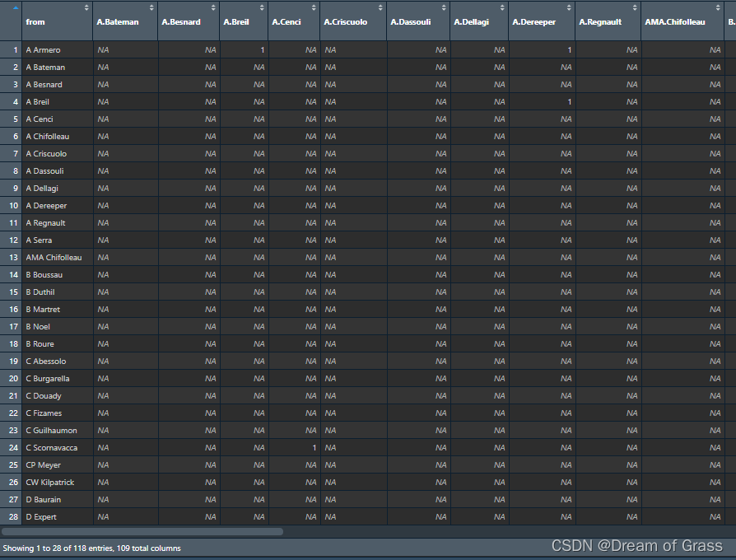Image resolution: width=736 pixels, height=560 pixels.
Task: Select the 'B Boussau' row name
Action: (x=44, y=275)
